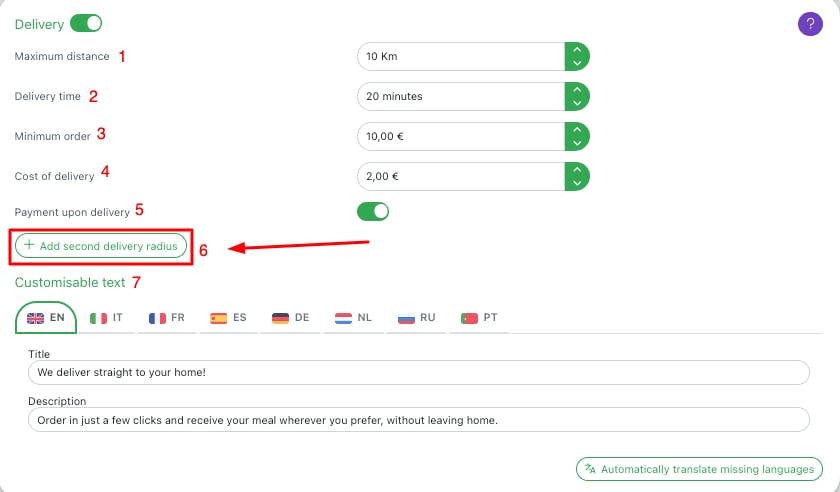Viewport: 840px width, 492px height.
Task: Click the UK flag icon for English
Action: pyautogui.click(x=35, y=318)
